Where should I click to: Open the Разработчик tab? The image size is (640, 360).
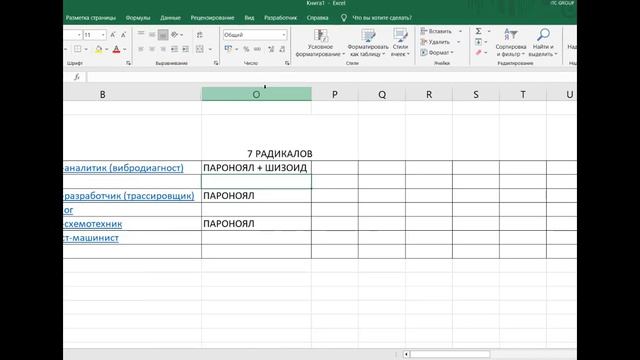[x=280, y=18]
